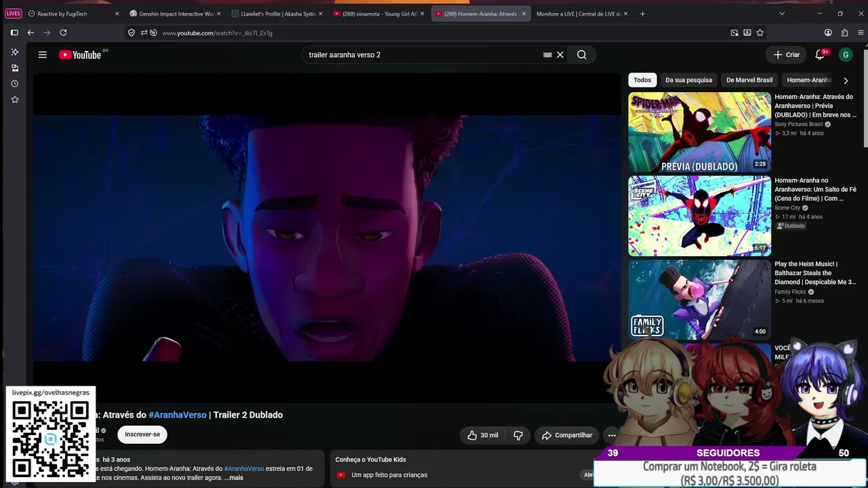
Task: Open the browser account profile icon
Action: tap(828, 33)
